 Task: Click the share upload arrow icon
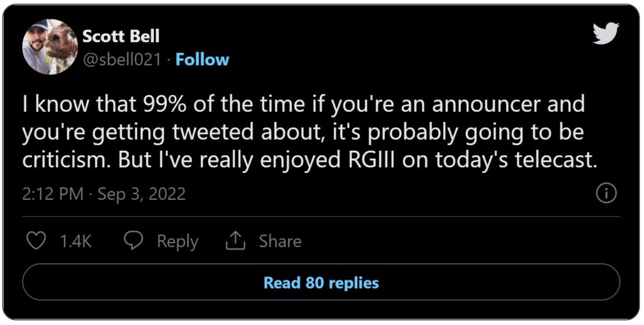point(235,241)
